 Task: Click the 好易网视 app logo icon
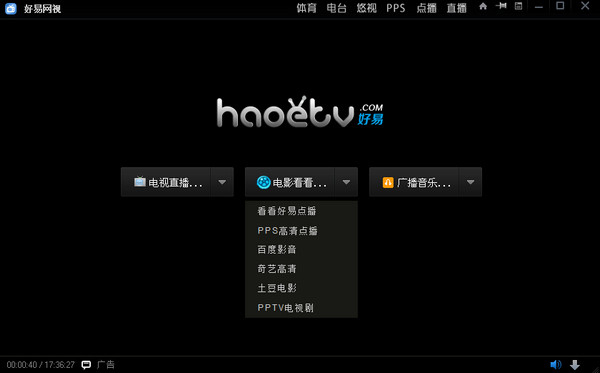point(11,8)
